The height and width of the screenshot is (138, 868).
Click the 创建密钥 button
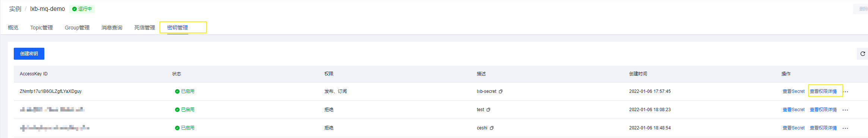click(x=29, y=54)
